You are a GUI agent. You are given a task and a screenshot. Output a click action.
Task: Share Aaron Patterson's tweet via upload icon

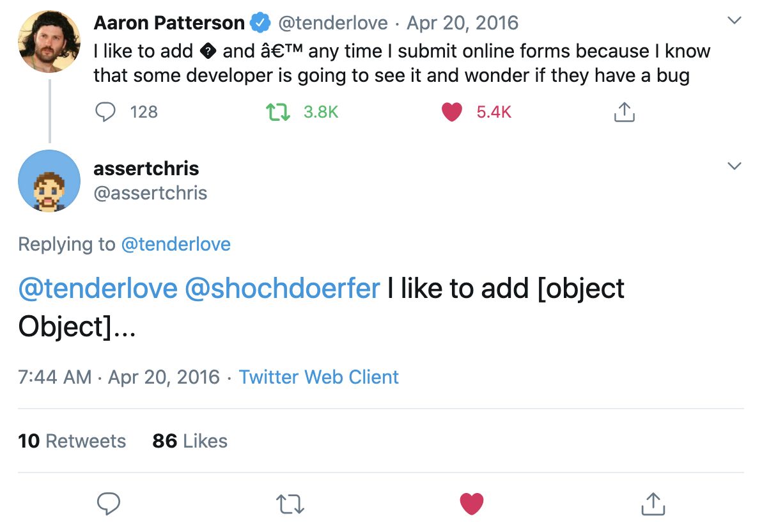pos(623,112)
